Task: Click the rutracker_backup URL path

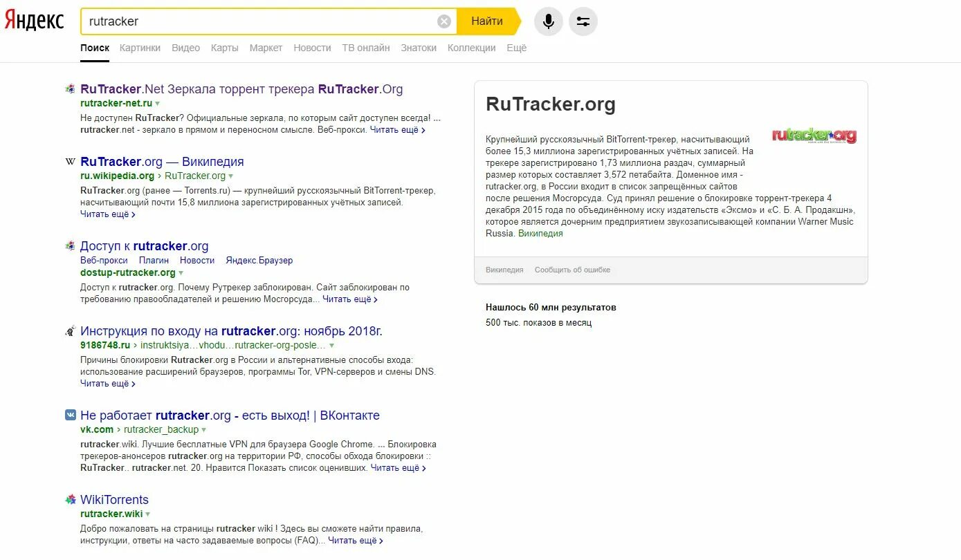Action: pos(161,430)
